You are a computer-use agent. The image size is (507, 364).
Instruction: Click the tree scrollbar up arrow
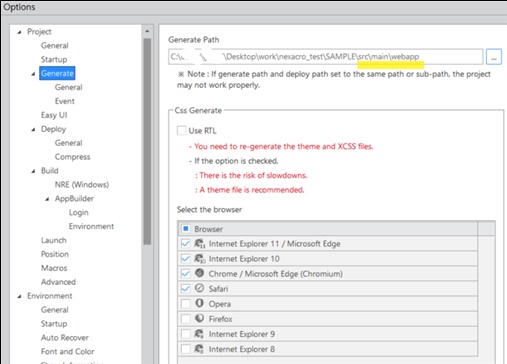147,31
